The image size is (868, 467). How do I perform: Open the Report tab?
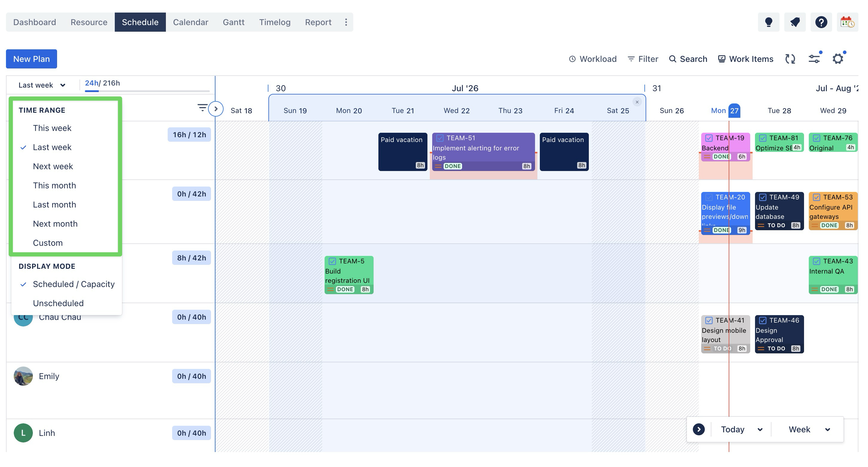(x=318, y=22)
